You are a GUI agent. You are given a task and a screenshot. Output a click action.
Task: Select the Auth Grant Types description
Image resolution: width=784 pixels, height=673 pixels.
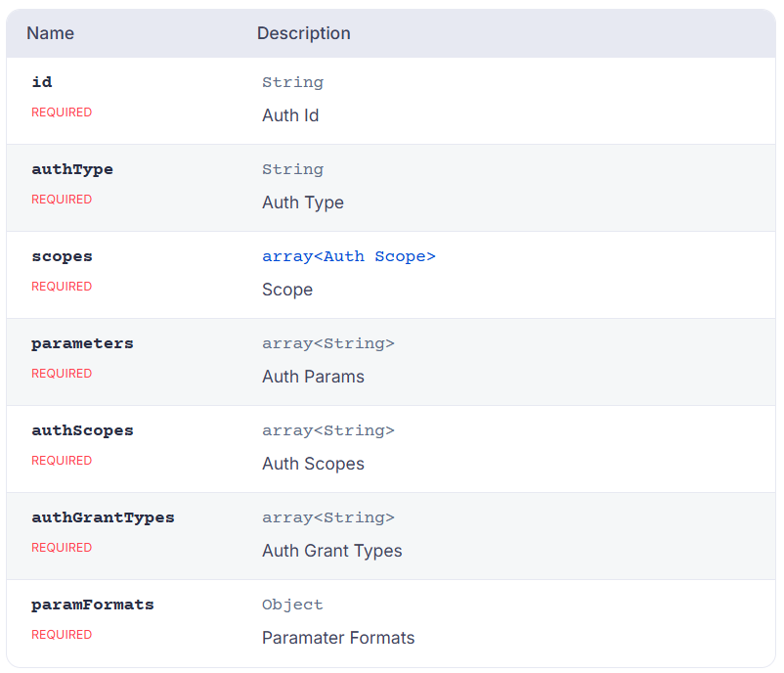[331, 551]
